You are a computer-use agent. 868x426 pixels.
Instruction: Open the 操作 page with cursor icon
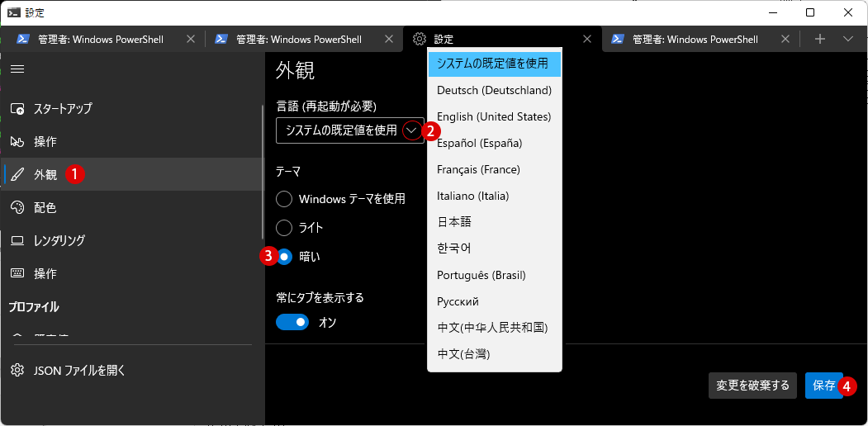tap(132, 142)
